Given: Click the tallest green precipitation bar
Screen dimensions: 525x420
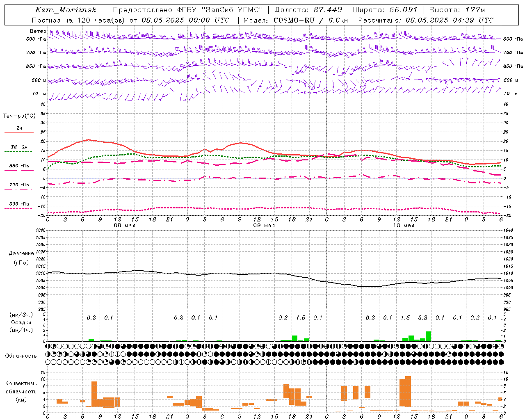Looking at the screenshot, I should tap(428, 336).
